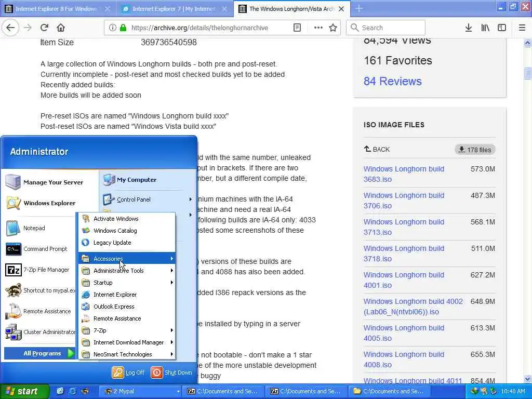
Task: Open Windows Catalog menu entry
Action: pos(127,231)
